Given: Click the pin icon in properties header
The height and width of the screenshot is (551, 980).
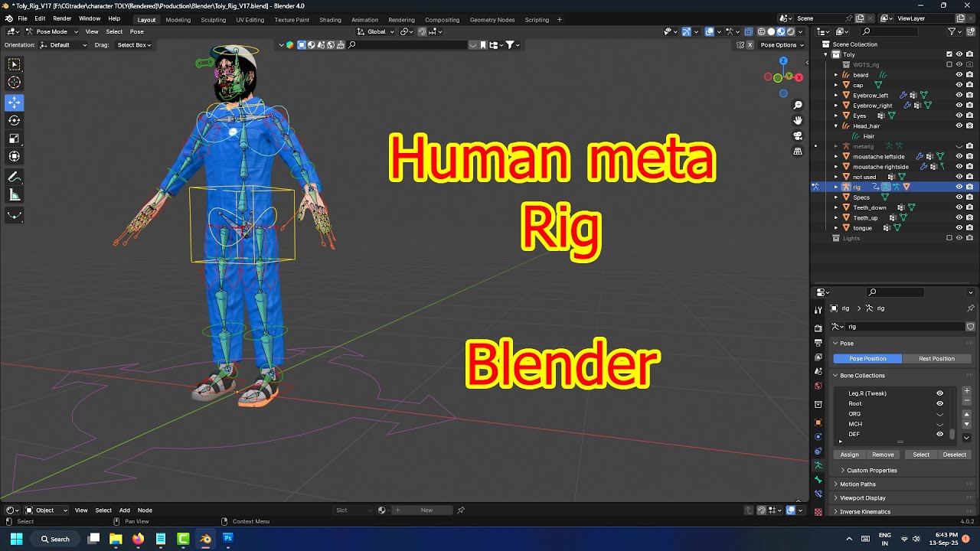Looking at the screenshot, I should click(971, 308).
